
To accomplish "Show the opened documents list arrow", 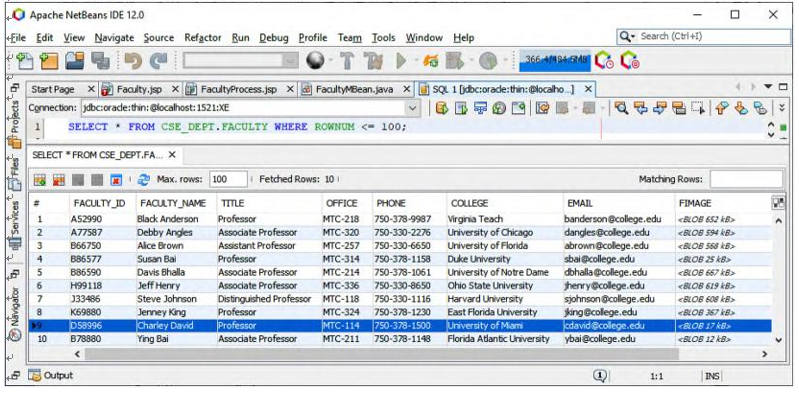I will (769, 87).
